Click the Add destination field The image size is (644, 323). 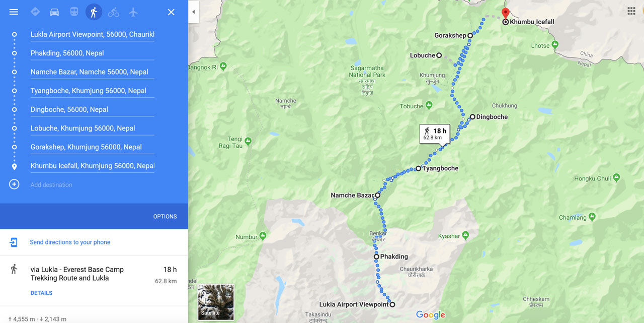point(92,185)
